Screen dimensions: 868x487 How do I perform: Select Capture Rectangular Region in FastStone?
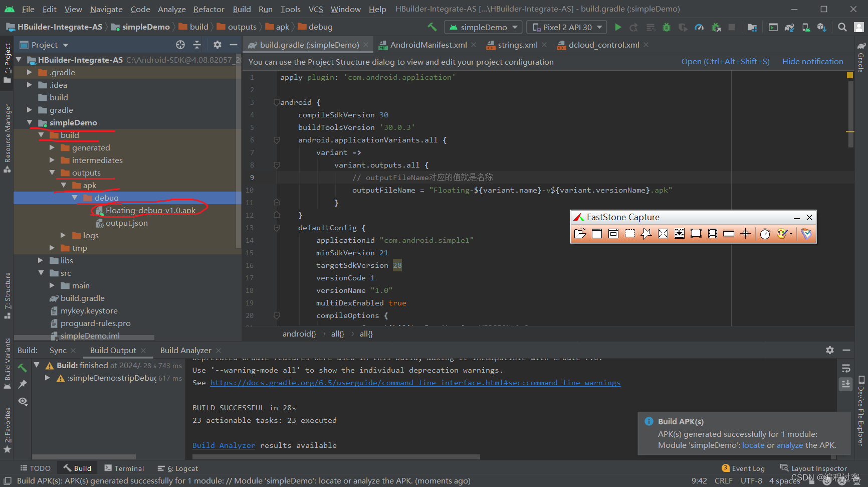(630, 233)
